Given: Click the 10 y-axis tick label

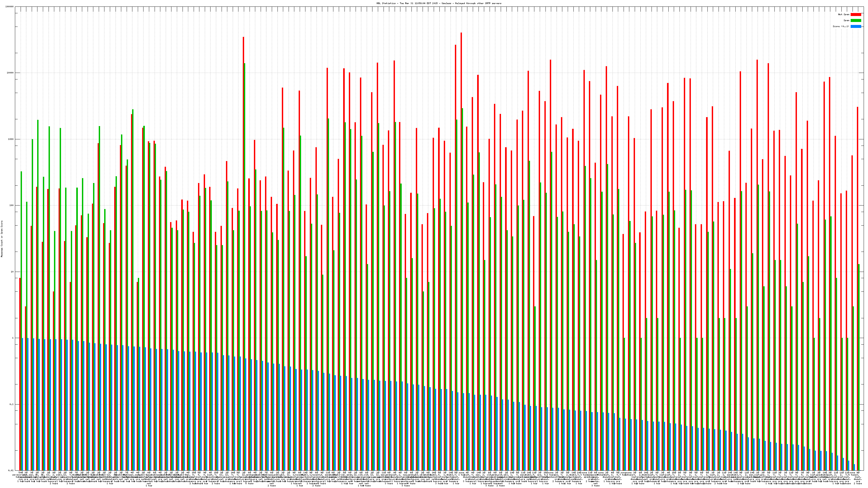Looking at the screenshot, I should pyautogui.click(x=13, y=272).
